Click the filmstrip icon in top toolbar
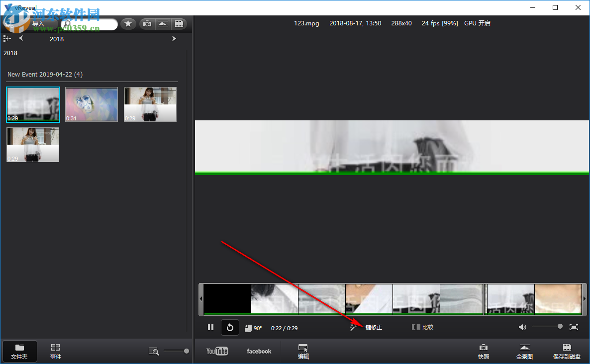This screenshot has width=590, height=364. [179, 24]
